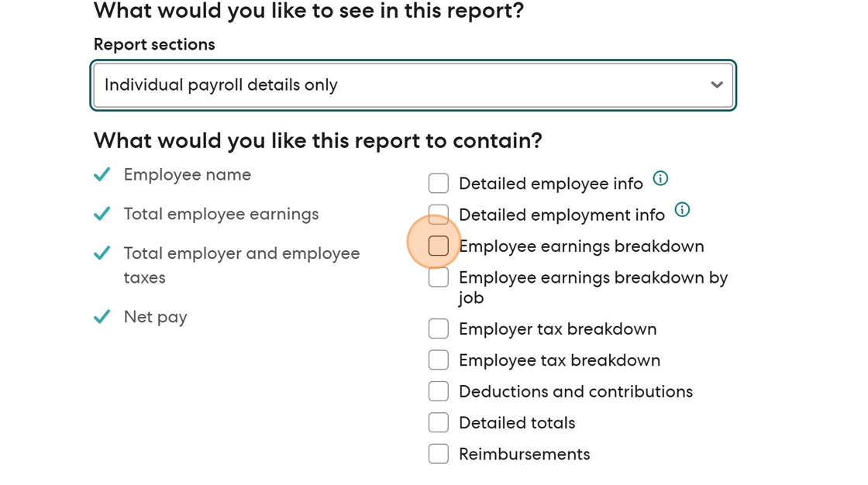
Task: Click the Reimbursements label text
Action: click(x=524, y=454)
